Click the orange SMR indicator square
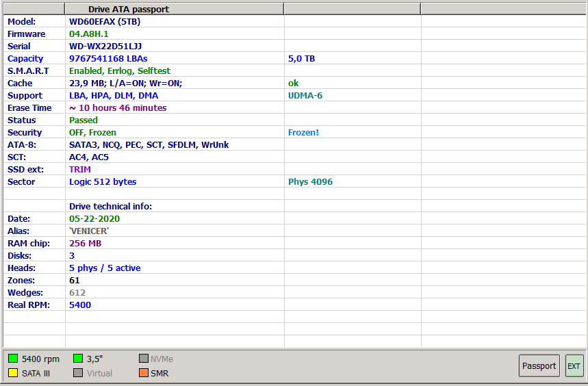Viewport: 588px width, 386px height. 144,373
